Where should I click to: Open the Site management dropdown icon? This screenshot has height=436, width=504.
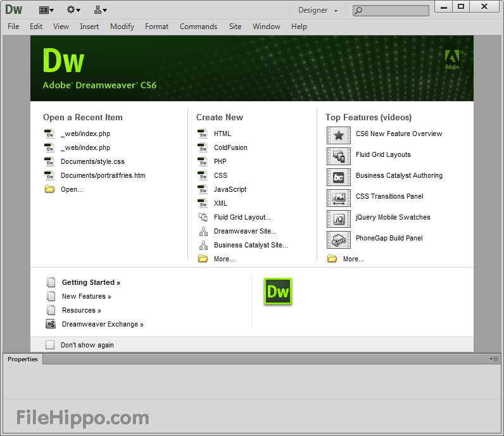[x=100, y=10]
